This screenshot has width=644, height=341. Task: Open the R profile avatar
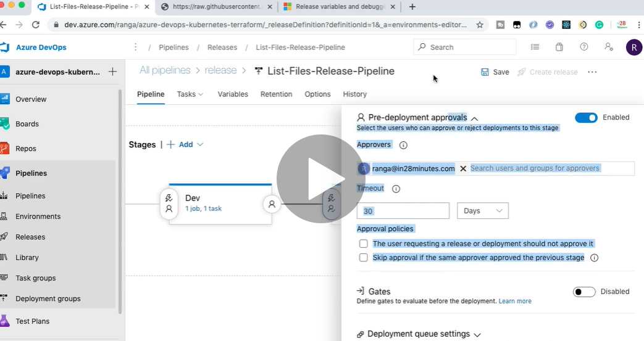[x=634, y=47]
